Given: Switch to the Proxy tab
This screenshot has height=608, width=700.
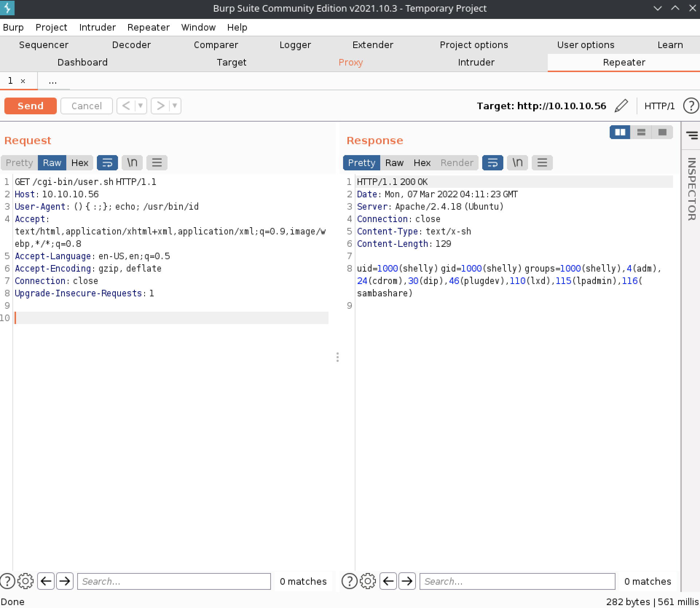Looking at the screenshot, I should (x=350, y=62).
